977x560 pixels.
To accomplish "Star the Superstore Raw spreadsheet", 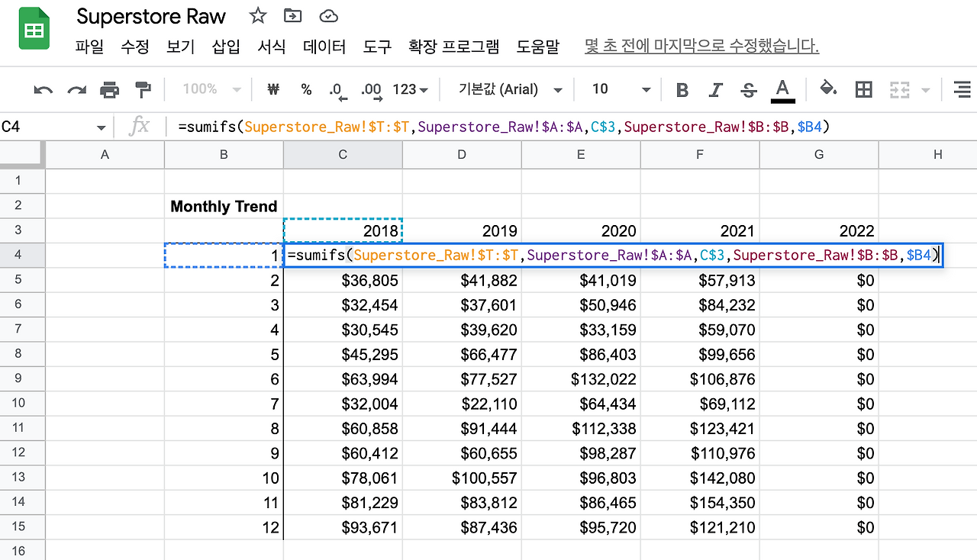I will click(x=257, y=15).
